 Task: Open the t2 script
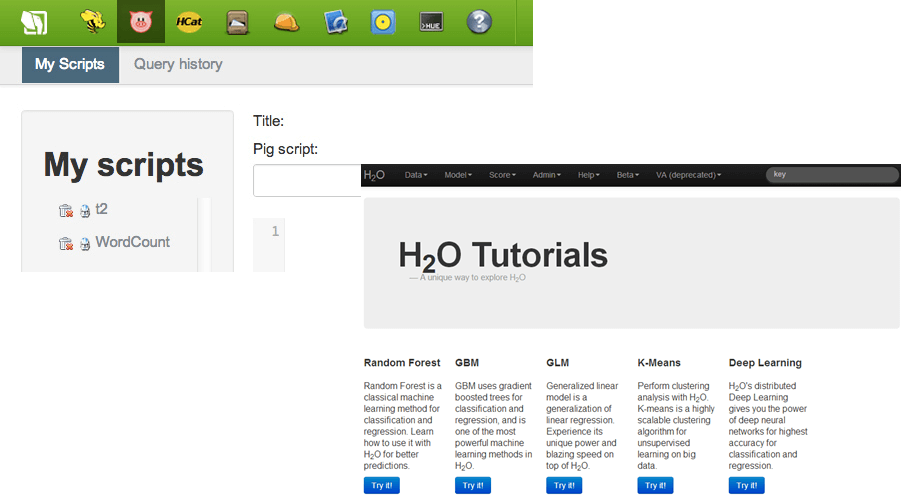click(101, 209)
